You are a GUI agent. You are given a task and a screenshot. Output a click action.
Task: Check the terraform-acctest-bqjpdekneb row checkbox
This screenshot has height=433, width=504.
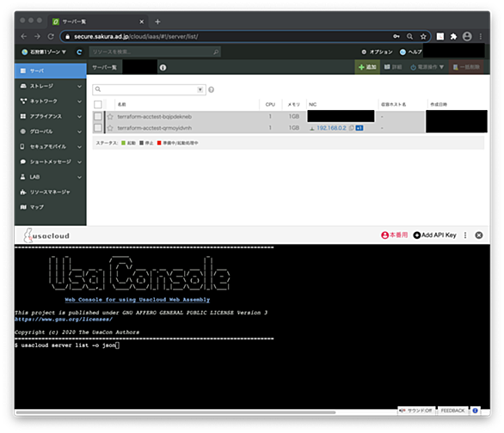(x=98, y=116)
